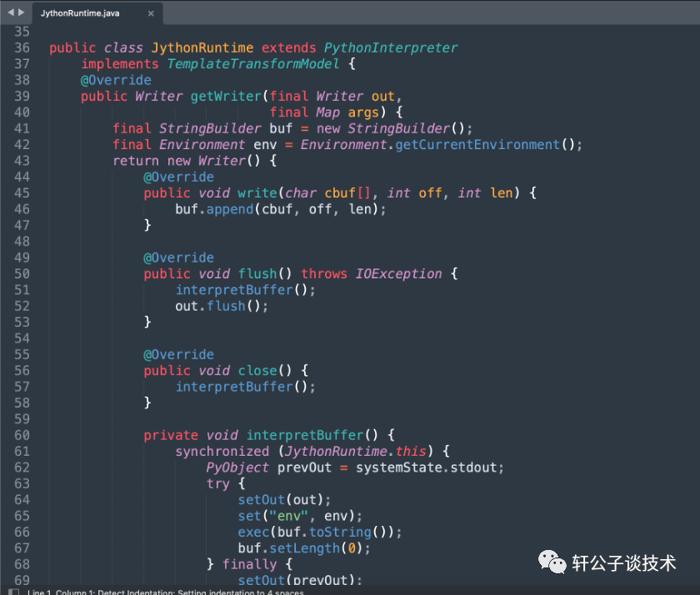Click the 'setLength' call on line 67
700x595 pixels.
(x=304, y=548)
